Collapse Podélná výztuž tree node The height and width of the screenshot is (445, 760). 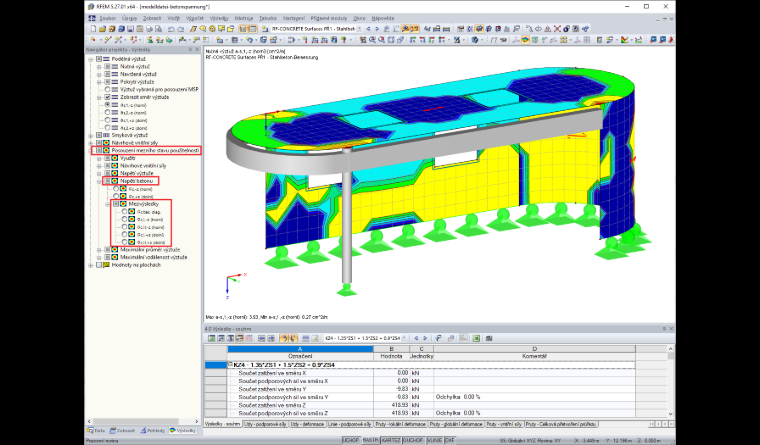point(91,59)
